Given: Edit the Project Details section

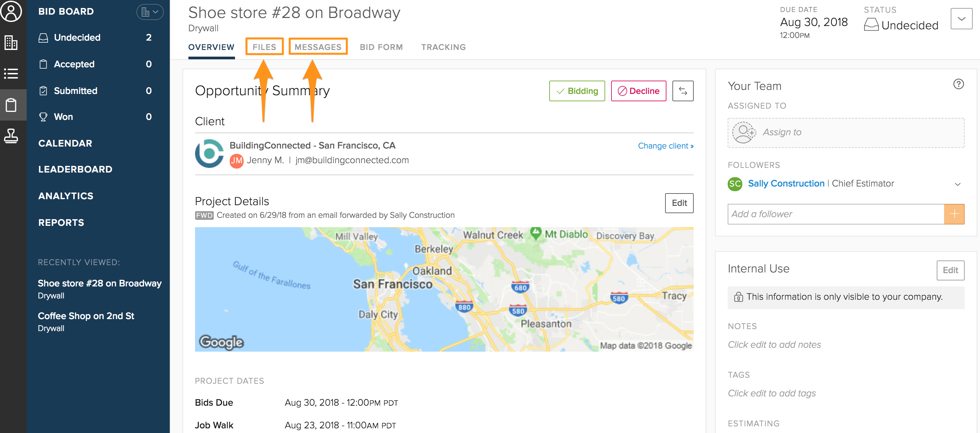Looking at the screenshot, I should click(679, 203).
